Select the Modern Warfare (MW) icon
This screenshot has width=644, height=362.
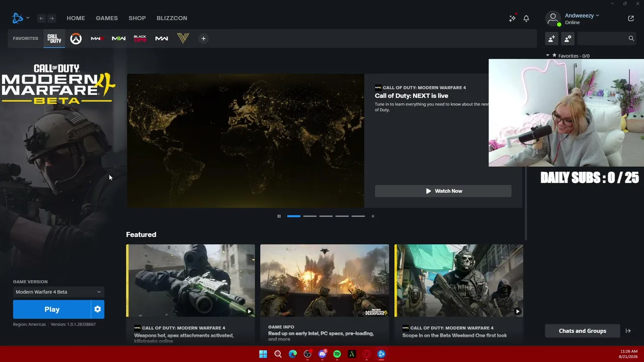[x=162, y=39]
